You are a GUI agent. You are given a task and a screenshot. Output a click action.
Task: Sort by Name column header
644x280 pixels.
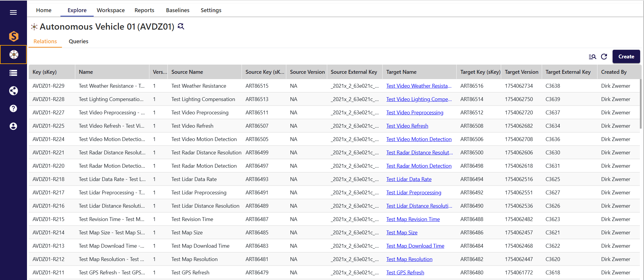(112, 72)
